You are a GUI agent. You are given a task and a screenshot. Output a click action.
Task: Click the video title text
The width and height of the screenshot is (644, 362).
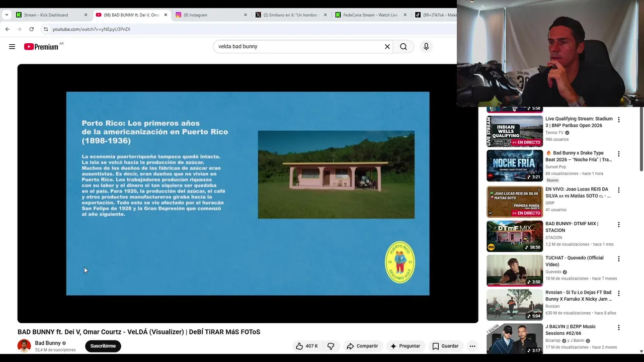click(139, 332)
